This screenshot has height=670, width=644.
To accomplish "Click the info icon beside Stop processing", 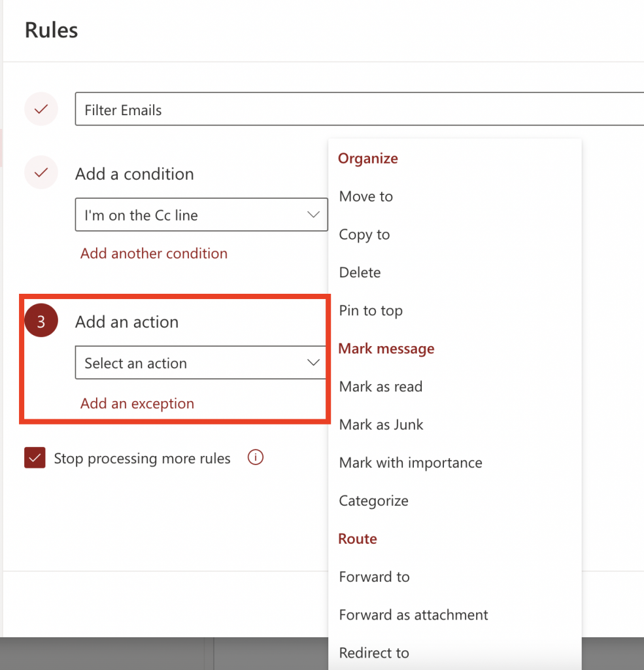I will pyautogui.click(x=256, y=458).
